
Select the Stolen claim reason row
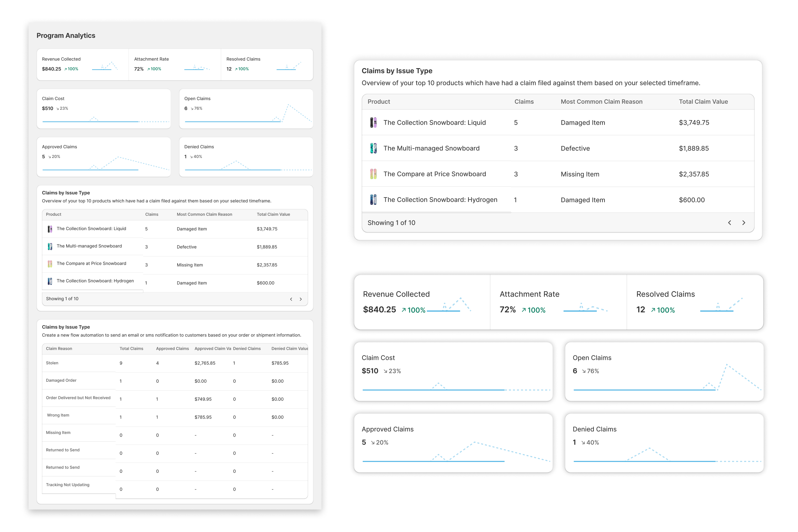click(175, 363)
